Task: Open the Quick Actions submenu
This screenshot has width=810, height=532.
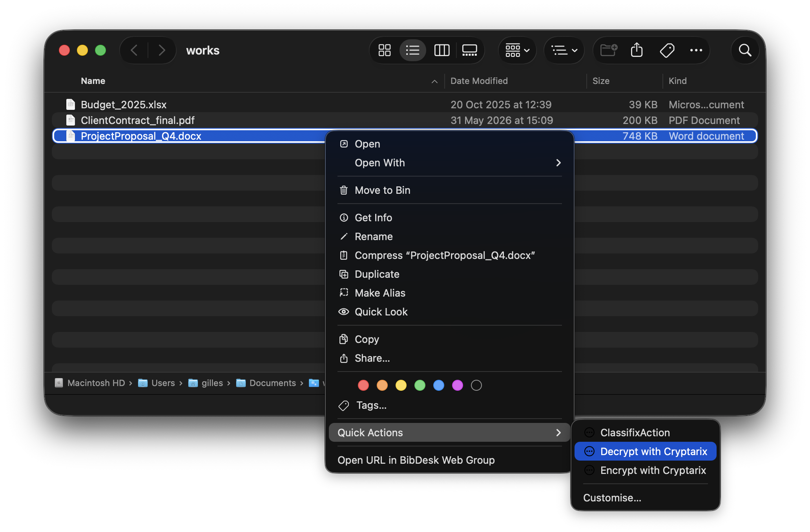Action: [450, 432]
